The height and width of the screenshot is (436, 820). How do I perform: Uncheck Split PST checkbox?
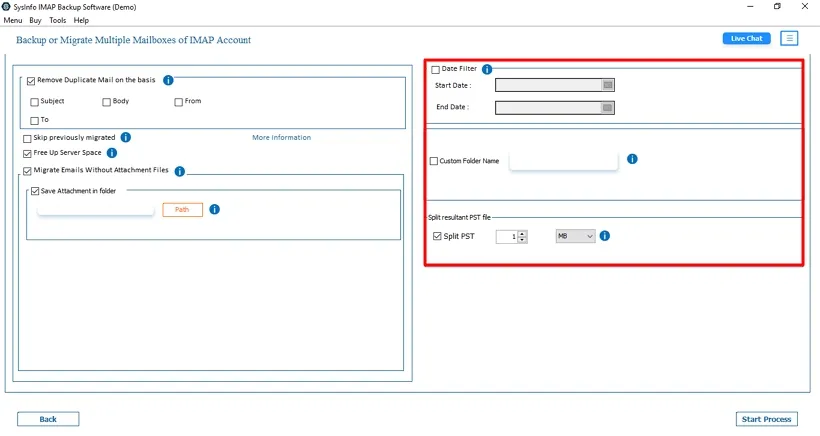click(437, 236)
